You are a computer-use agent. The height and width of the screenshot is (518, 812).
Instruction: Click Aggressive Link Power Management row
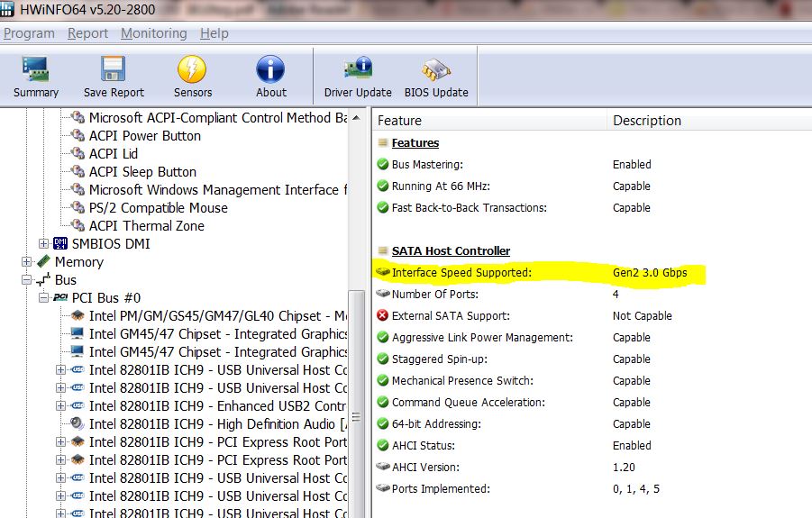[590, 338]
